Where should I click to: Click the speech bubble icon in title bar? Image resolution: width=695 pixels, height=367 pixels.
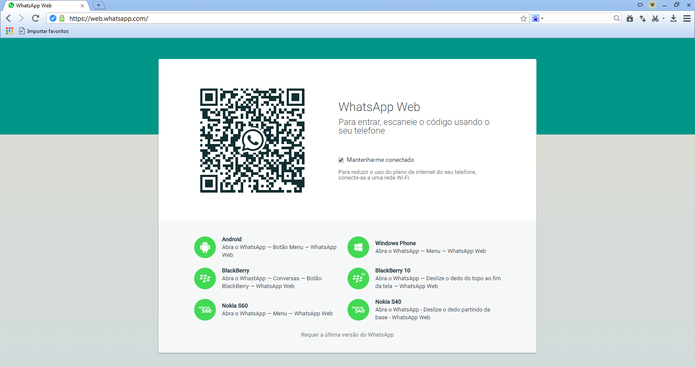[x=640, y=5]
